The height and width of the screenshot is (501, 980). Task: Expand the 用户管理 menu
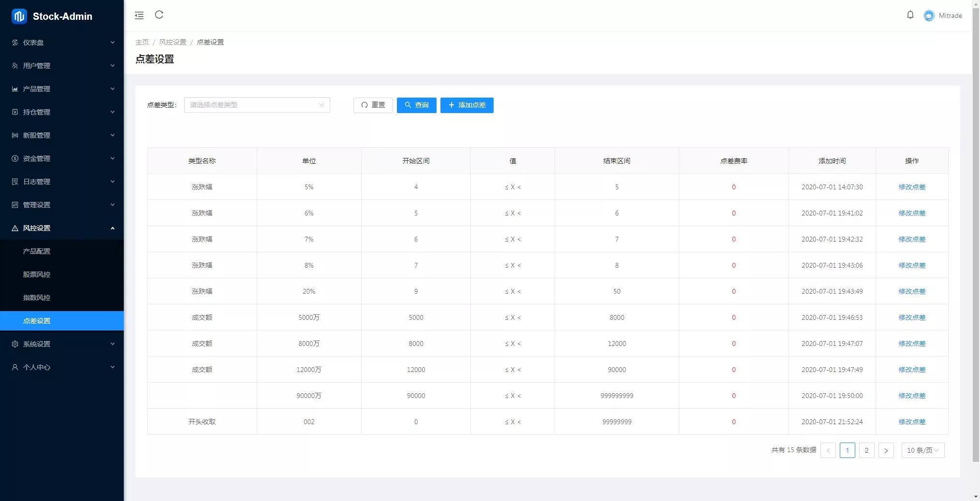[62, 66]
